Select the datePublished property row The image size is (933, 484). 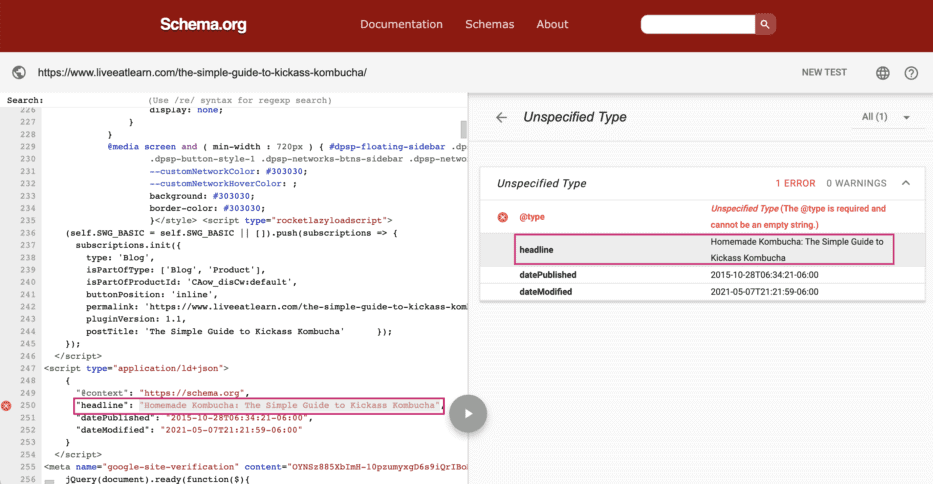click(702, 275)
